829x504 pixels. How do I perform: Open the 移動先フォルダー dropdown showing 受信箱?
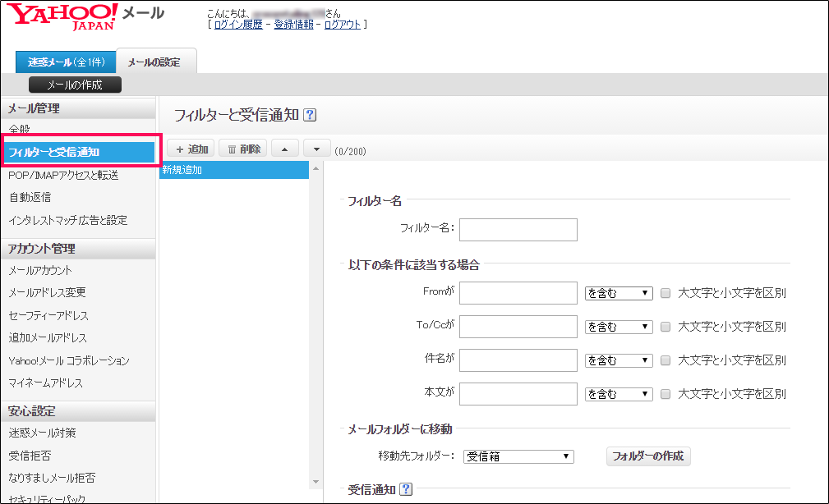tap(518, 456)
